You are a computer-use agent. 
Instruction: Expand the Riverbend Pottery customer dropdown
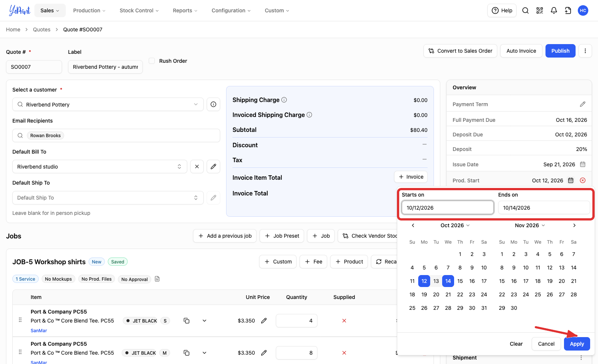[x=196, y=104]
